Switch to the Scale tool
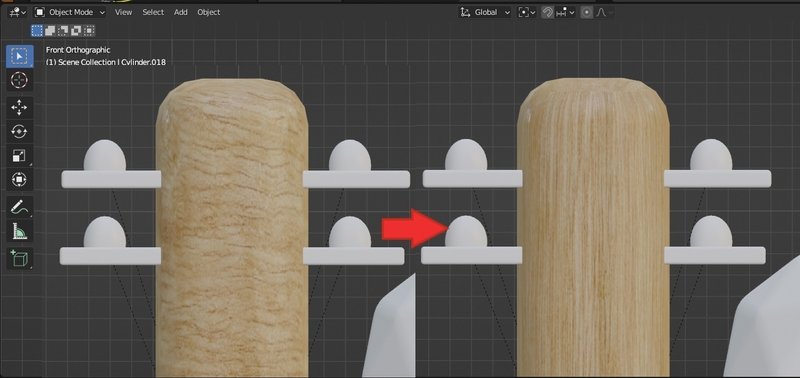Image resolution: width=800 pixels, height=378 pixels. pyautogui.click(x=19, y=156)
